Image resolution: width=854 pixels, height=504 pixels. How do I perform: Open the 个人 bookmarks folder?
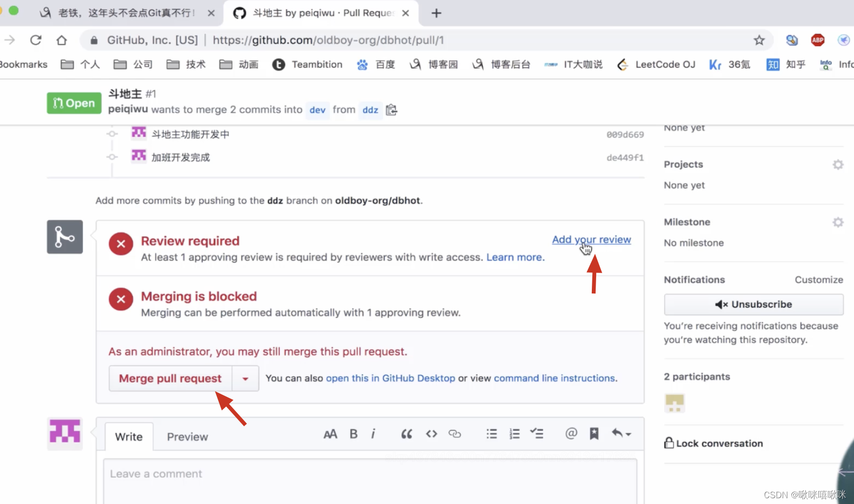click(x=80, y=65)
